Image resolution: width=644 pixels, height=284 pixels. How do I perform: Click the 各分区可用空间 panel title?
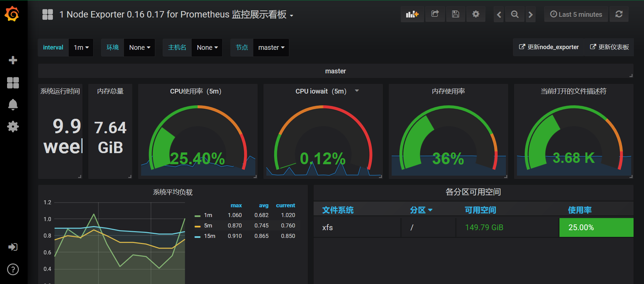click(473, 192)
